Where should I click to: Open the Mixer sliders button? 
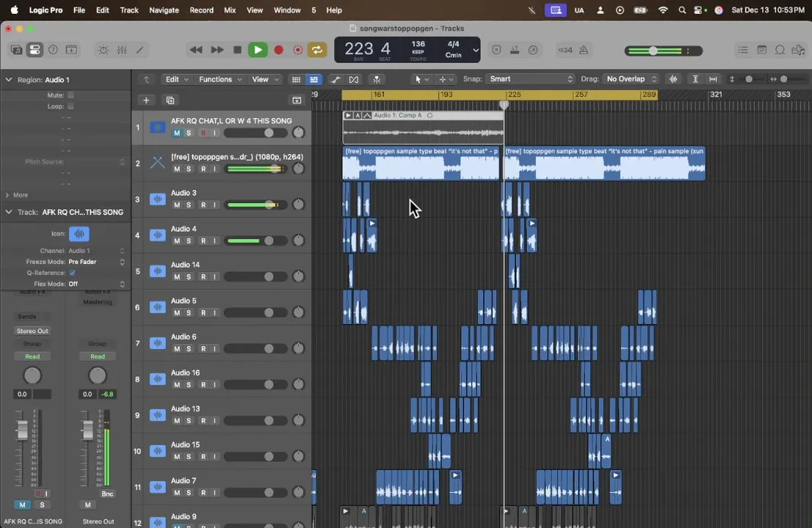point(122,51)
